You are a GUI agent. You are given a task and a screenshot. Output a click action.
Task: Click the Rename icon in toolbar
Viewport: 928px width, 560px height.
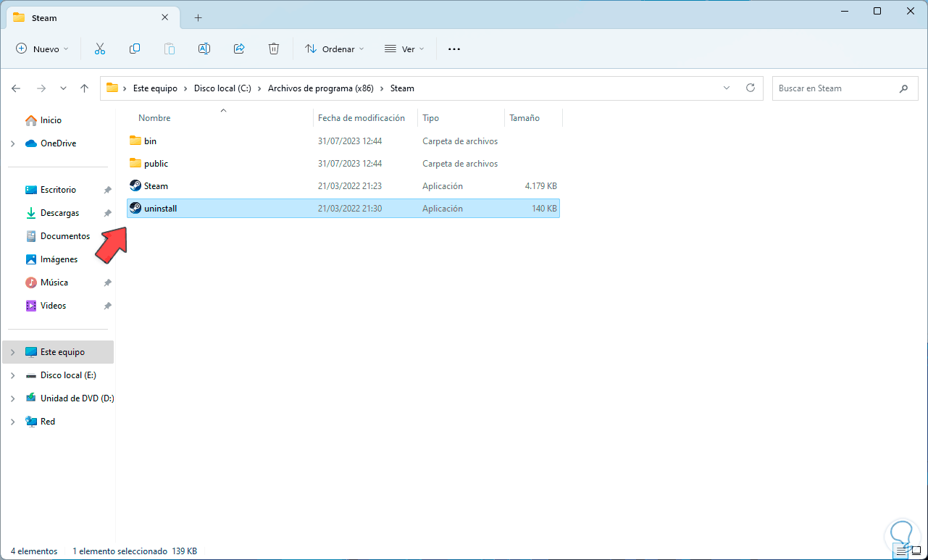[x=204, y=49]
